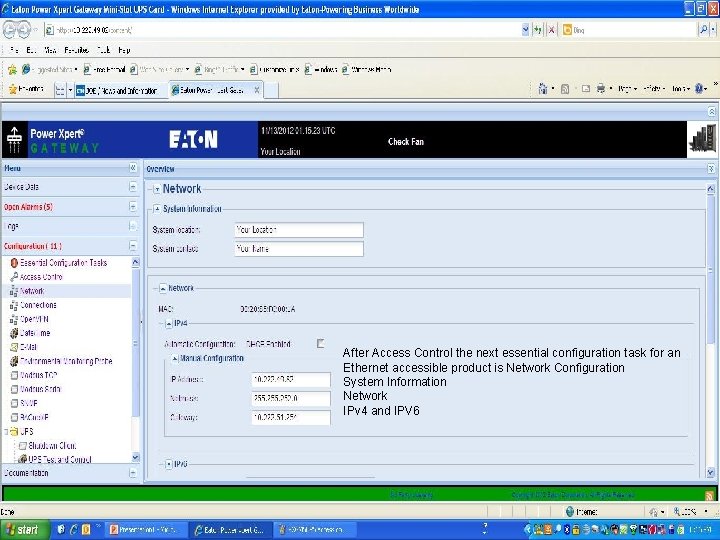Image resolution: width=720 pixels, height=540 pixels.
Task: Open the OpenVPN configuration item
Action: (x=34, y=319)
